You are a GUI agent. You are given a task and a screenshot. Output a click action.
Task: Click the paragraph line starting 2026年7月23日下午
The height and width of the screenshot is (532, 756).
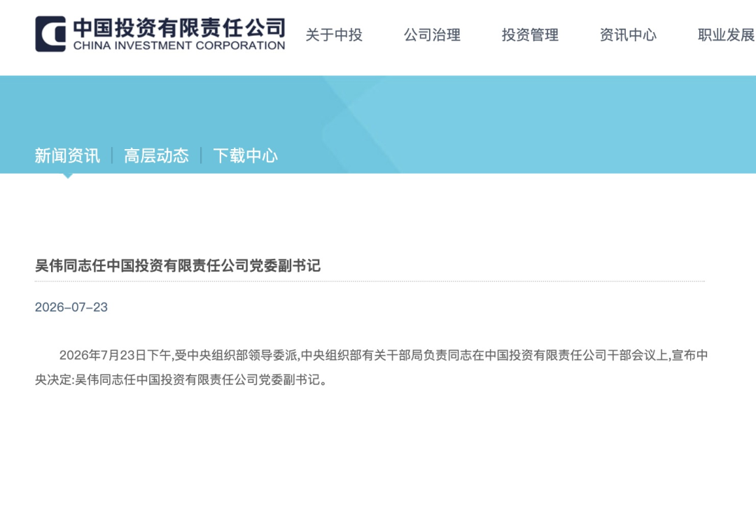(384, 355)
